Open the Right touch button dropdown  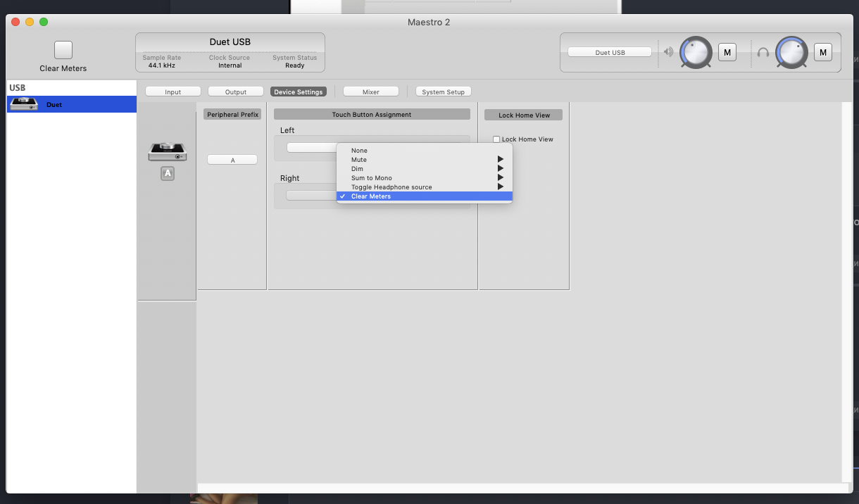coord(311,195)
